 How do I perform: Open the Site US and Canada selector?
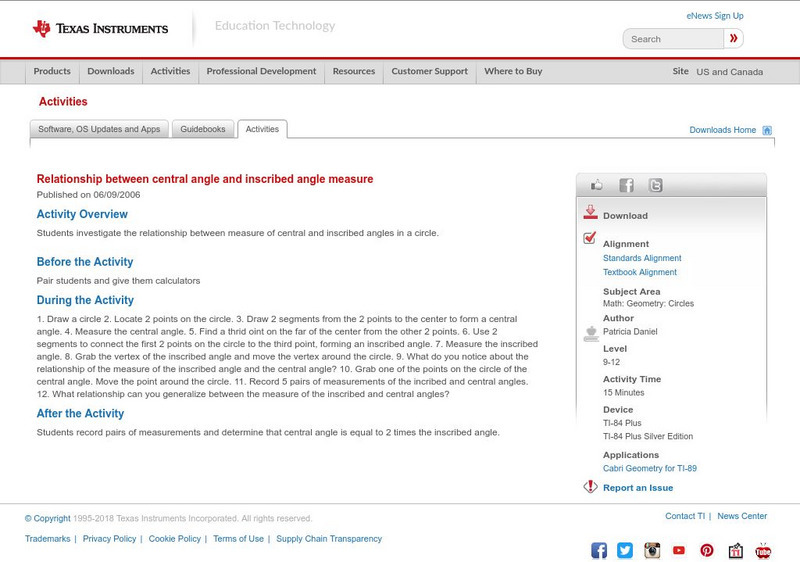pyautogui.click(x=729, y=72)
